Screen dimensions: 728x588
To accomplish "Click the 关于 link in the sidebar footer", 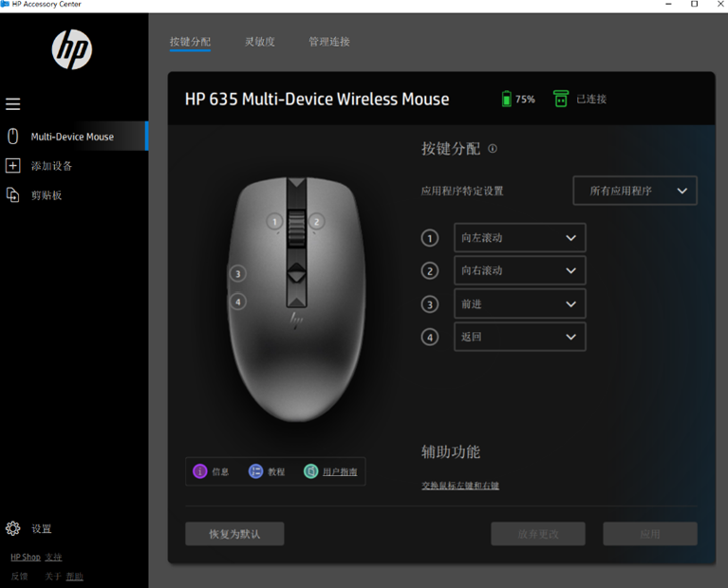I will point(53,576).
